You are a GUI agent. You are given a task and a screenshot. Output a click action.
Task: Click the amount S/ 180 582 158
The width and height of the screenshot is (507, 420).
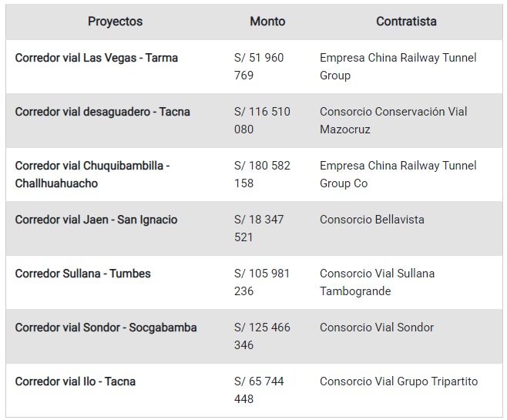[x=262, y=174]
